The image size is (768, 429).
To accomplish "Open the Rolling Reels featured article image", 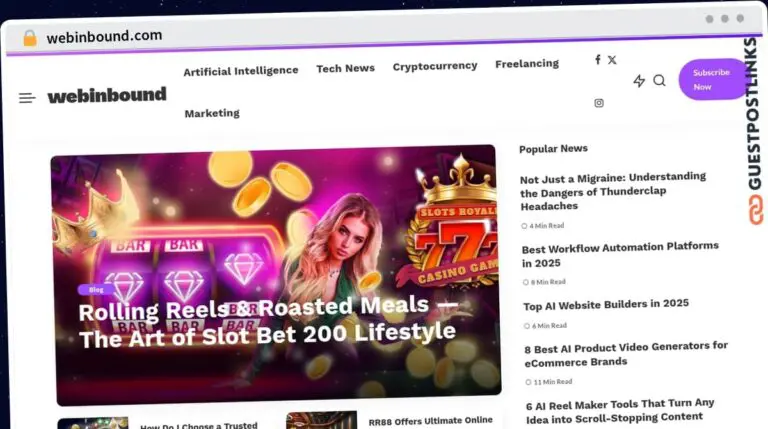I will click(276, 274).
